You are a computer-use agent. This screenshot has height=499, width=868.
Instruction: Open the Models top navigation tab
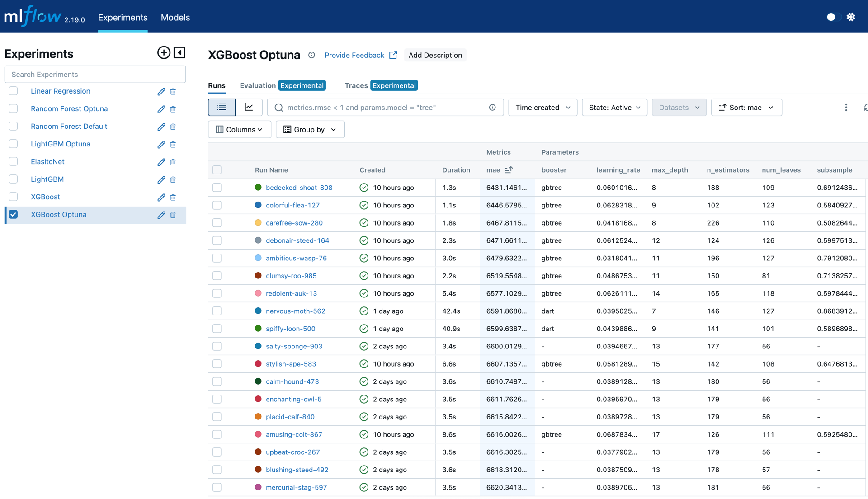pos(175,17)
